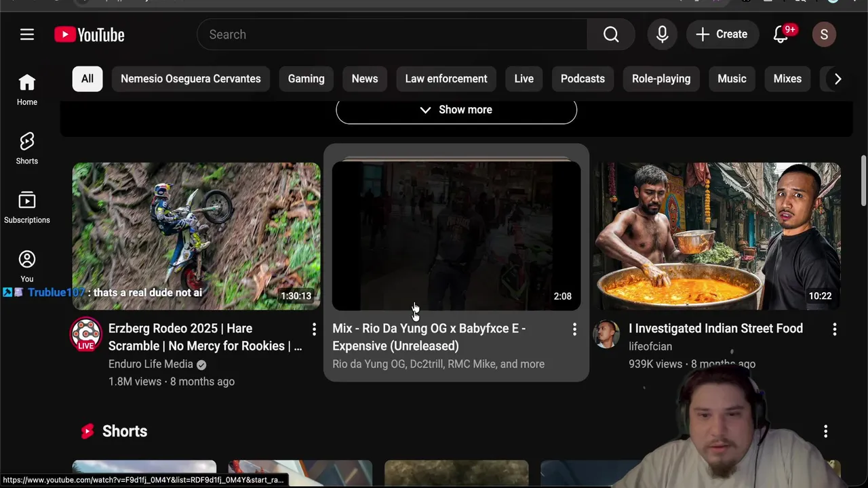Open options menu for Indian Street Food video
868x488 pixels.
(834, 329)
